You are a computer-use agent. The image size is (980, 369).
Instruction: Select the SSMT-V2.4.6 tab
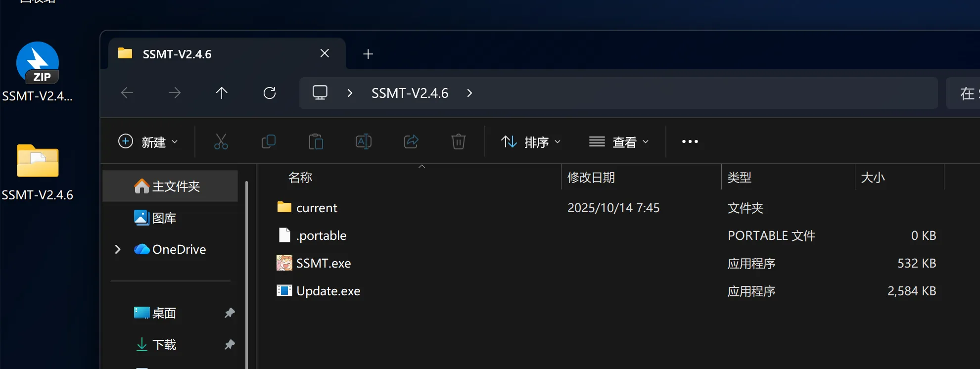tap(227, 53)
